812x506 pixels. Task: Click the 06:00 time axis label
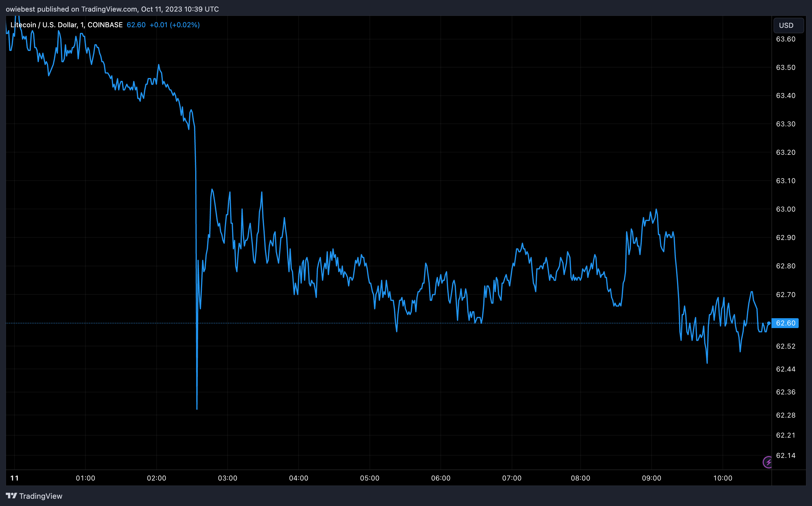point(440,478)
